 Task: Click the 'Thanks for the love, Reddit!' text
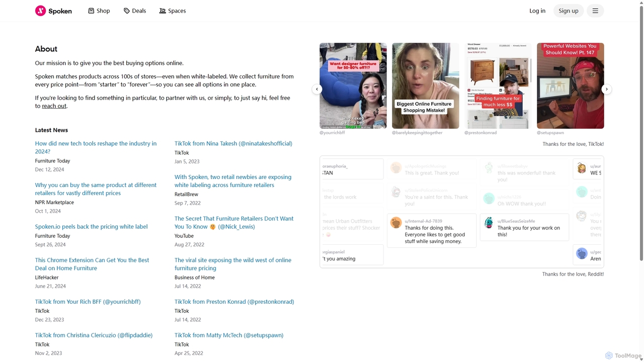573,275
